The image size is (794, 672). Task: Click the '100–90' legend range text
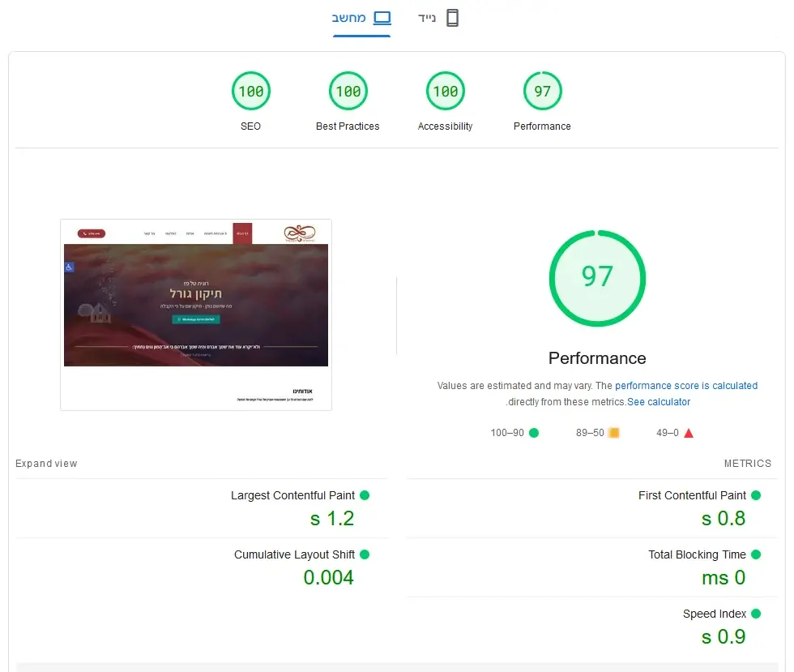pyautogui.click(x=507, y=433)
